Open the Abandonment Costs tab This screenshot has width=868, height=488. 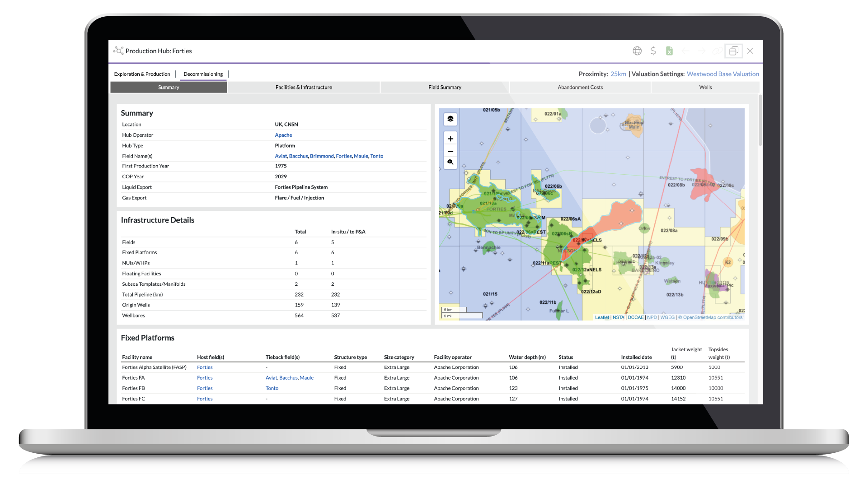point(580,88)
